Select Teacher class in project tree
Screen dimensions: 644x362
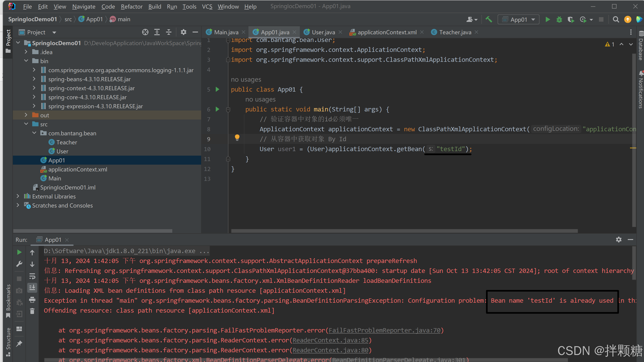click(66, 142)
